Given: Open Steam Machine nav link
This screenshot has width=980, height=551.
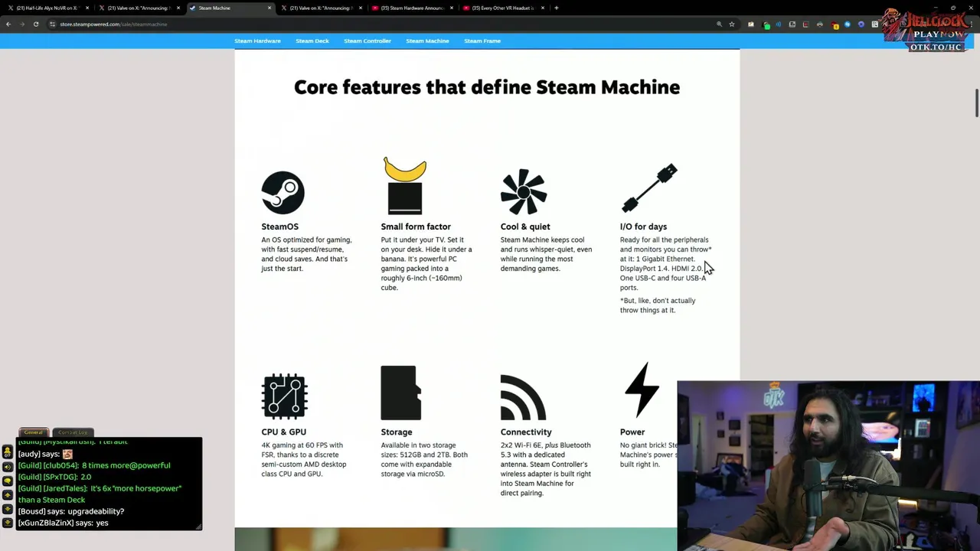Looking at the screenshot, I should [x=427, y=41].
